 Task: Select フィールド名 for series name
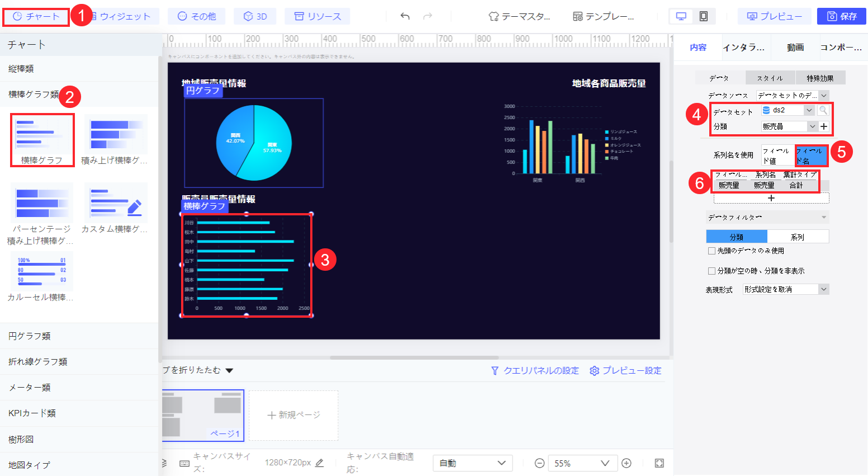pos(810,155)
